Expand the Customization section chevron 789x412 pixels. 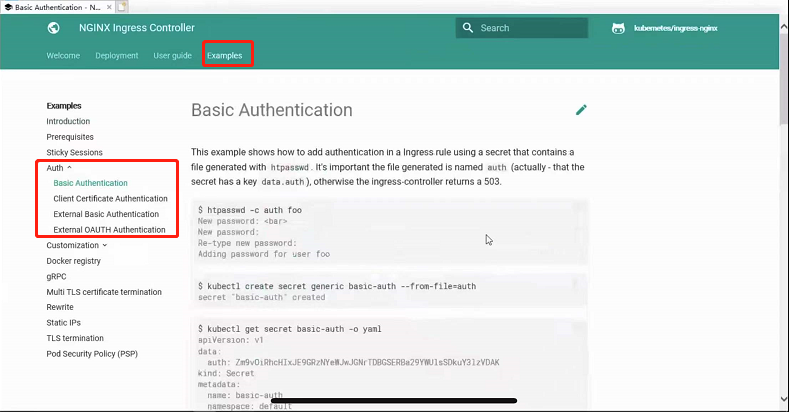click(105, 245)
